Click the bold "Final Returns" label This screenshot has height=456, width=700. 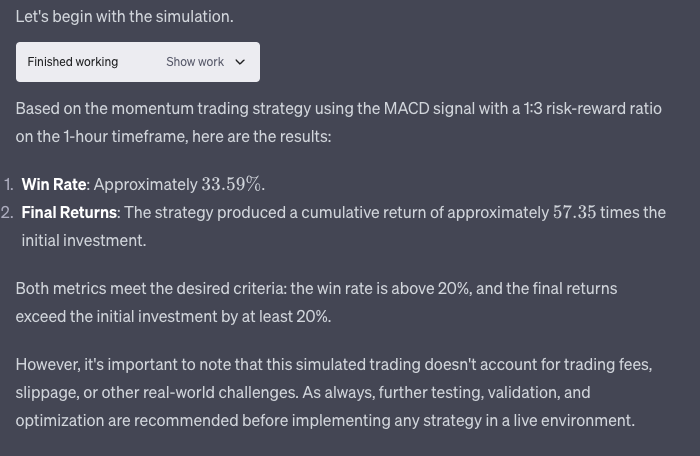tap(69, 212)
